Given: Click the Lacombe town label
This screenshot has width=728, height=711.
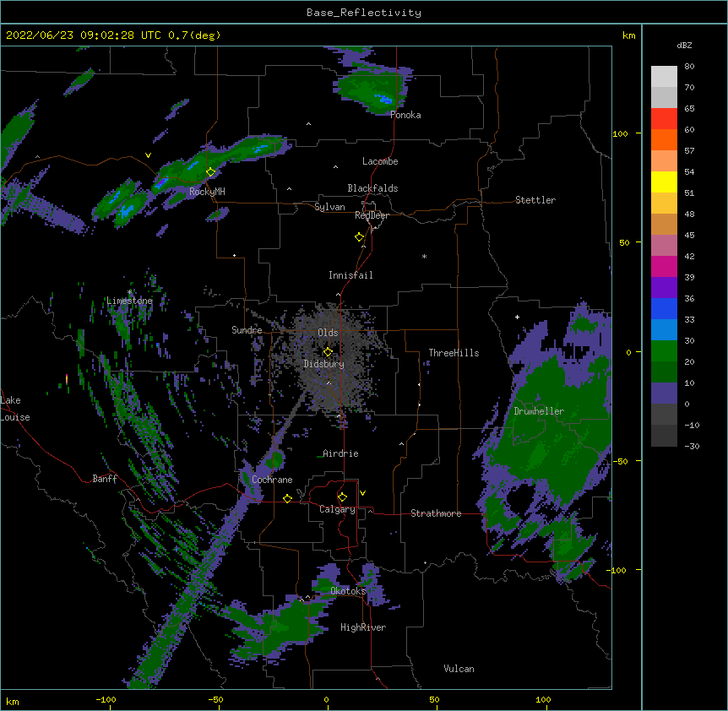Looking at the screenshot, I should click(x=380, y=161).
